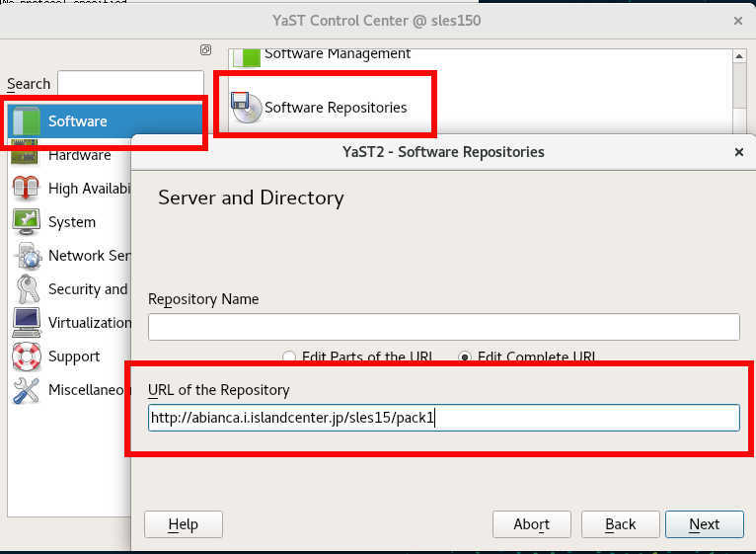Image resolution: width=756 pixels, height=554 pixels.
Task: Click the Software Repositories label text
Action: [336, 108]
